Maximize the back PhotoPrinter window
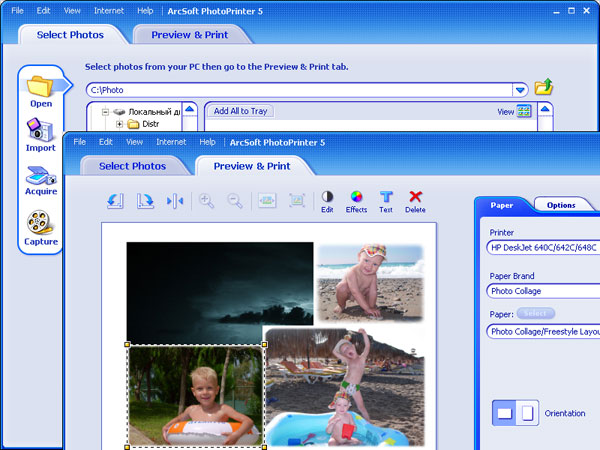This screenshot has height=450, width=600. (x=571, y=11)
